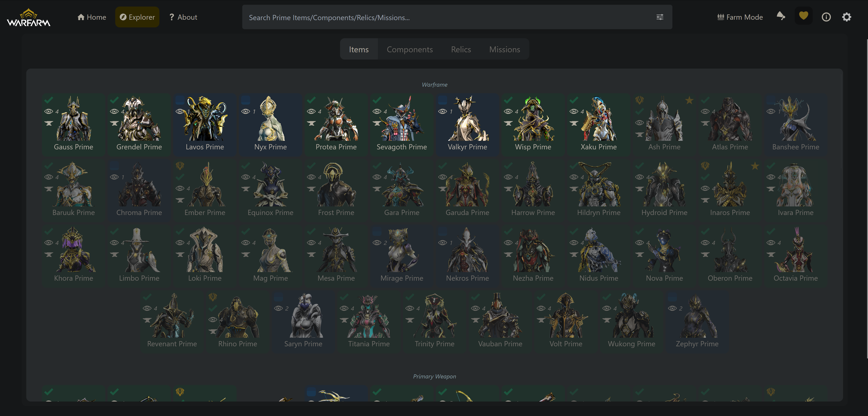
Task: Select the Garuda Prime thumbnail image
Action: point(467,184)
